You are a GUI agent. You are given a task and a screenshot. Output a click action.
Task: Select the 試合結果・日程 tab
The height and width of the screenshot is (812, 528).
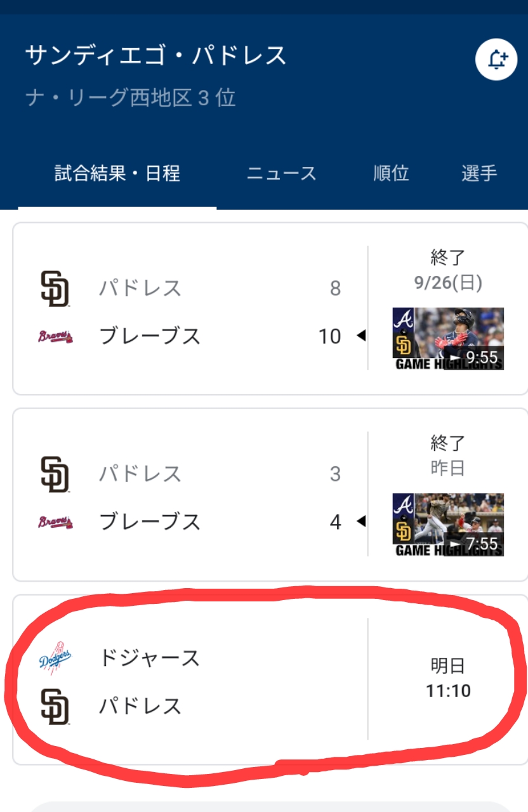point(117,173)
